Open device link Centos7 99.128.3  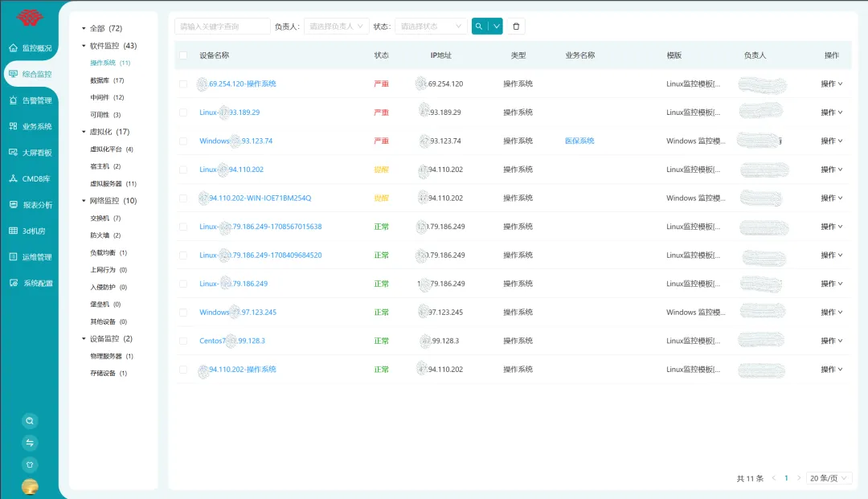(232, 341)
